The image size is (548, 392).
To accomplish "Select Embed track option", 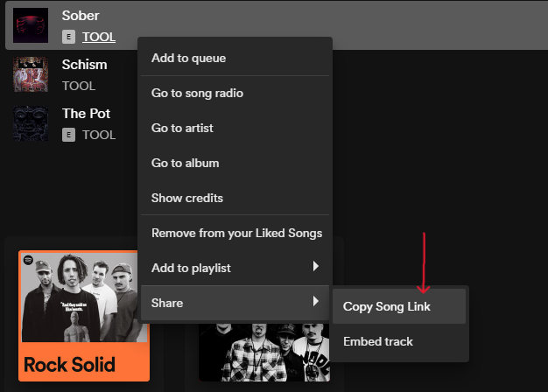I will click(x=377, y=341).
